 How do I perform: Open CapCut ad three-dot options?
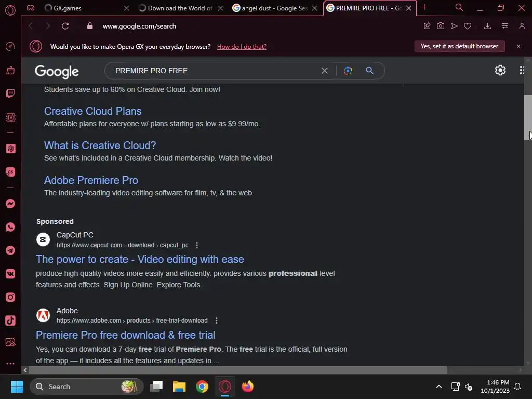coord(197,245)
